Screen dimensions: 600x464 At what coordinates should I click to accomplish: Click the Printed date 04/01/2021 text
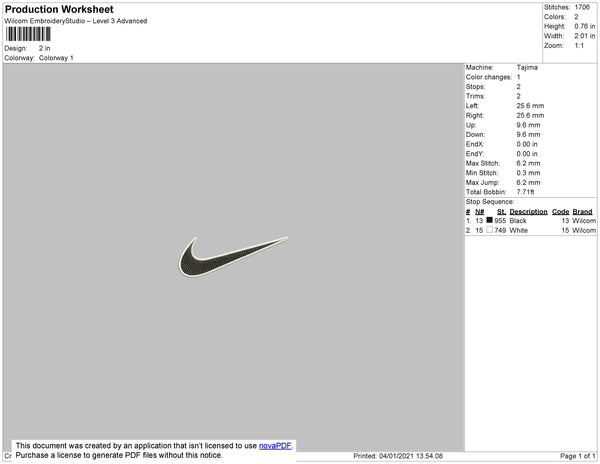click(398, 456)
